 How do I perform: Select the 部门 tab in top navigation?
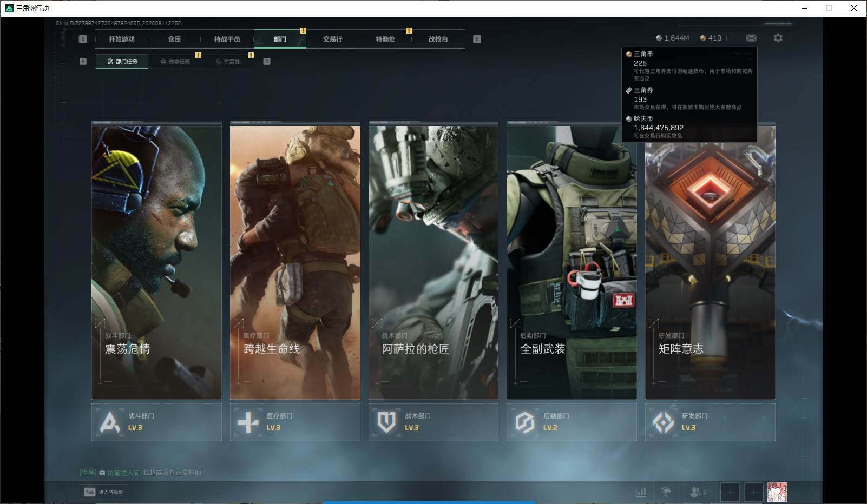[x=280, y=39]
